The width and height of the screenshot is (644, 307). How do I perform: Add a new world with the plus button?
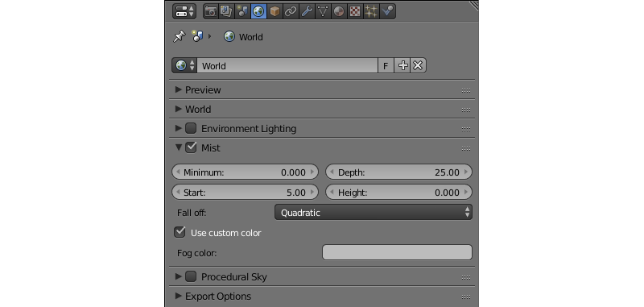coord(403,65)
